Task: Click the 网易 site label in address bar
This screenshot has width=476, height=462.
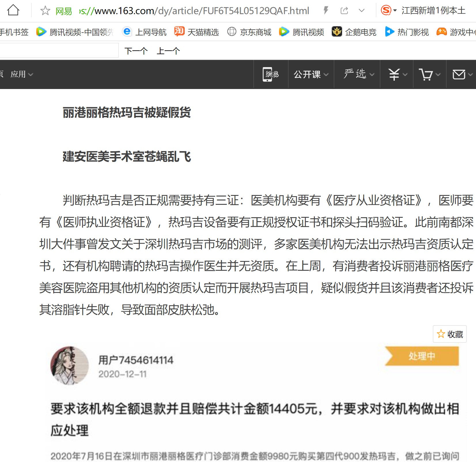Action: click(x=64, y=11)
